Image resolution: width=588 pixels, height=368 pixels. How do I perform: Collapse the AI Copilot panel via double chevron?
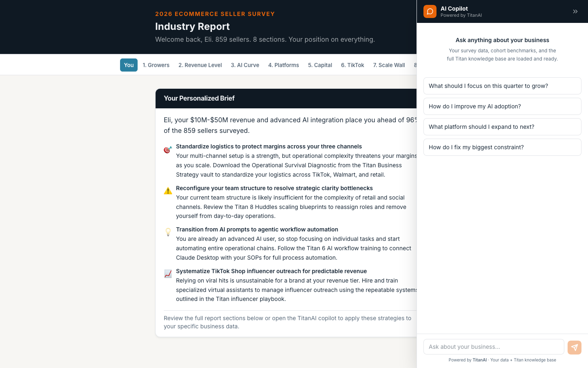tap(575, 11)
